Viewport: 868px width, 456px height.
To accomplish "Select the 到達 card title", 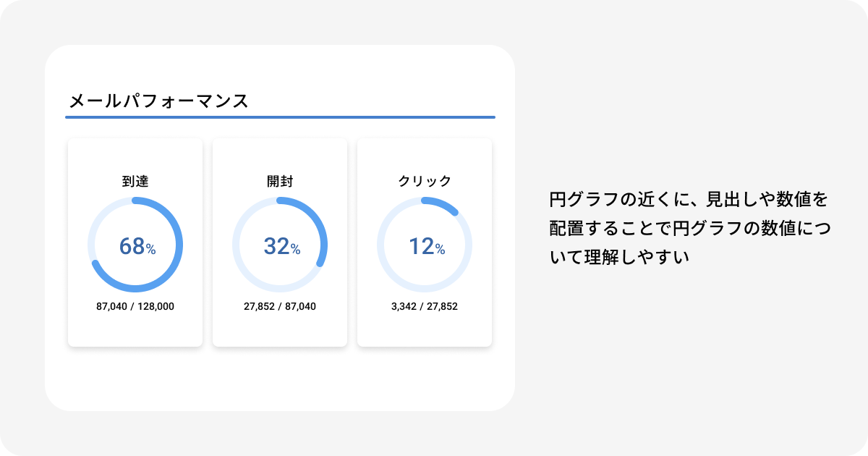I will click(135, 181).
